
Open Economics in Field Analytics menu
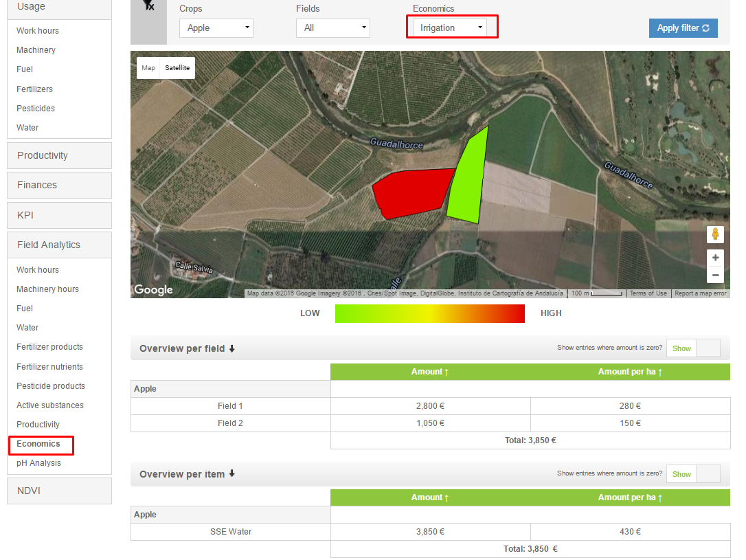(x=38, y=444)
